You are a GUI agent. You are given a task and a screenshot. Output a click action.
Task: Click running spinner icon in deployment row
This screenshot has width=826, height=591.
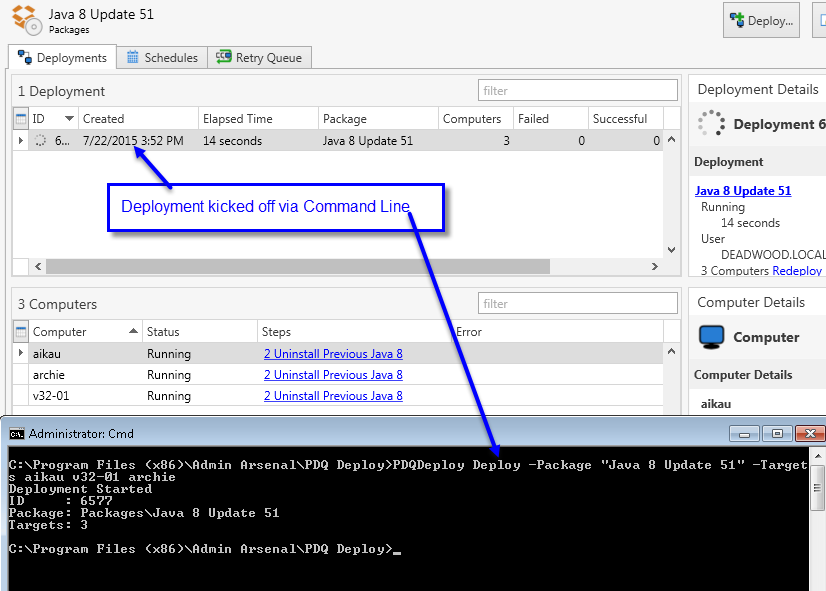click(41, 141)
